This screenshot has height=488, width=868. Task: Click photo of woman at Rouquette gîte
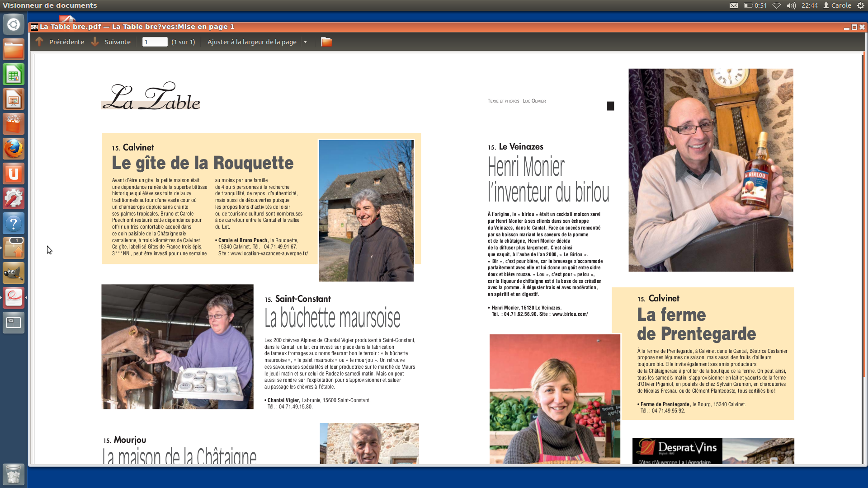point(366,211)
